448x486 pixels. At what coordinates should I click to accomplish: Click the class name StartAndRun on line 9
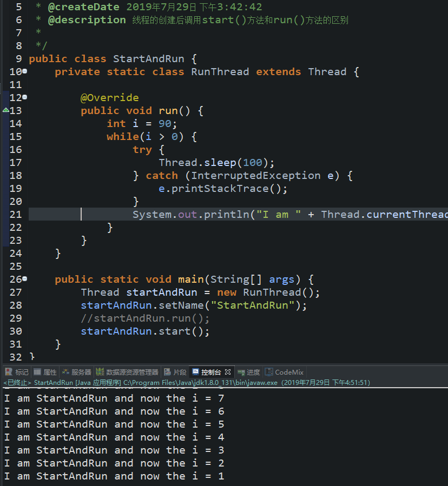148,59
